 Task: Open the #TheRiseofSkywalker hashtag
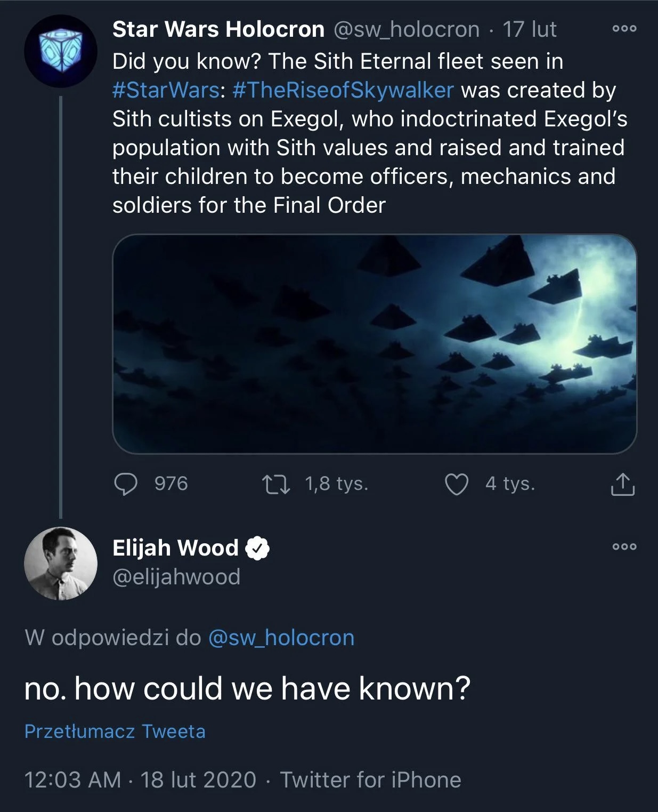(x=343, y=90)
